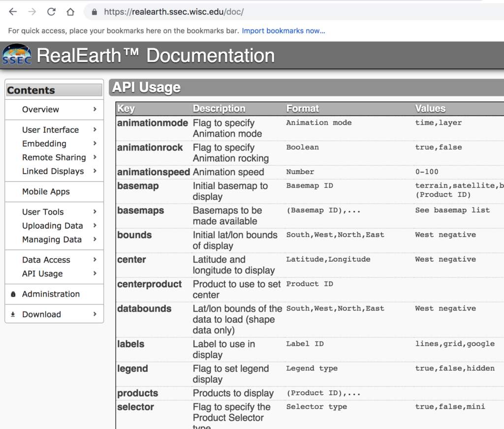Screen dimensions: 504x429
Task: Open the API Usage sidebar item
Action: pos(42,274)
